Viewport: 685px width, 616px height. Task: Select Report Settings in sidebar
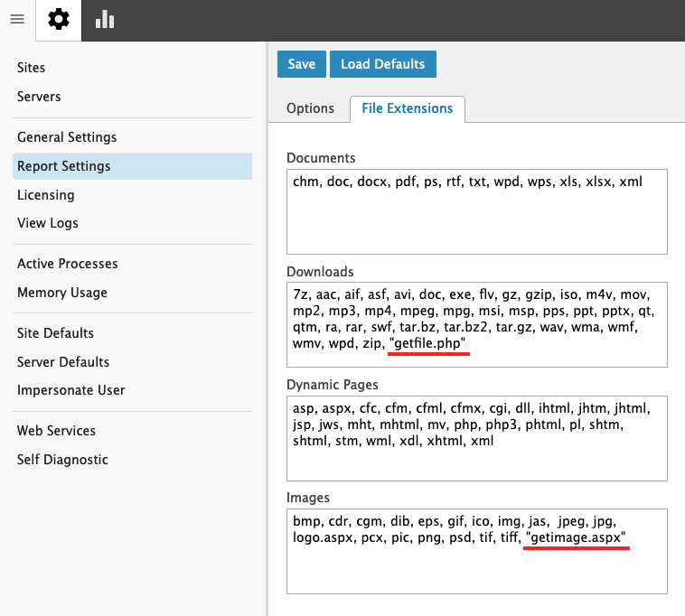click(64, 166)
